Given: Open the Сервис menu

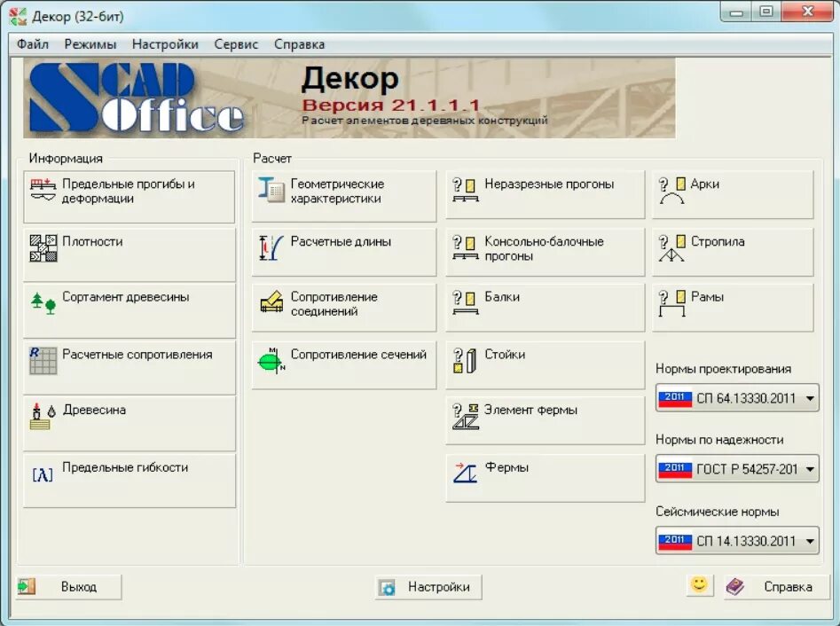Looking at the screenshot, I should click(x=236, y=44).
